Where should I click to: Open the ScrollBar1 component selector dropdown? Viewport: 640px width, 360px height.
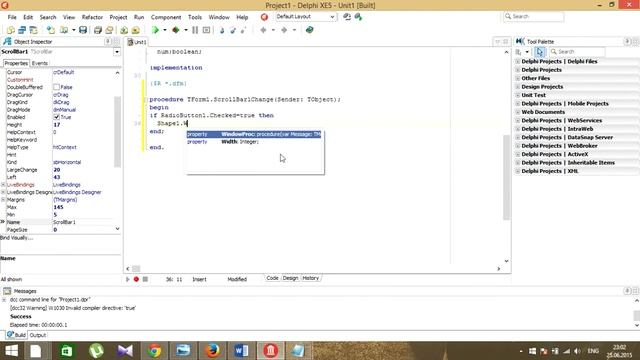click(x=117, y=52)
